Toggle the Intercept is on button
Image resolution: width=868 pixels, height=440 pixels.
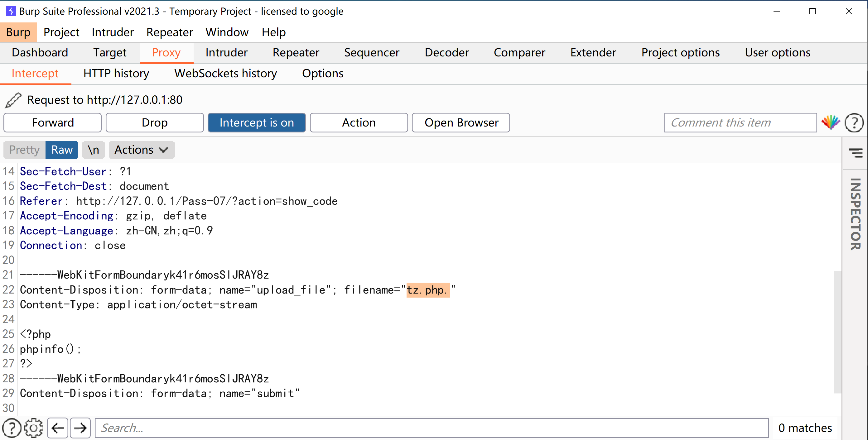point(256,122)
